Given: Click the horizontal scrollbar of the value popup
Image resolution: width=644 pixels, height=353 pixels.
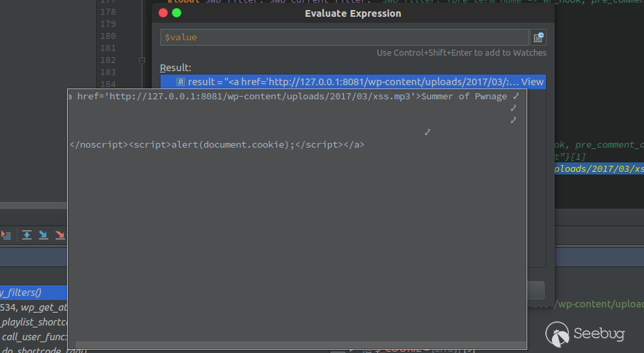Looking at the screenshot, I should point(301,345).
